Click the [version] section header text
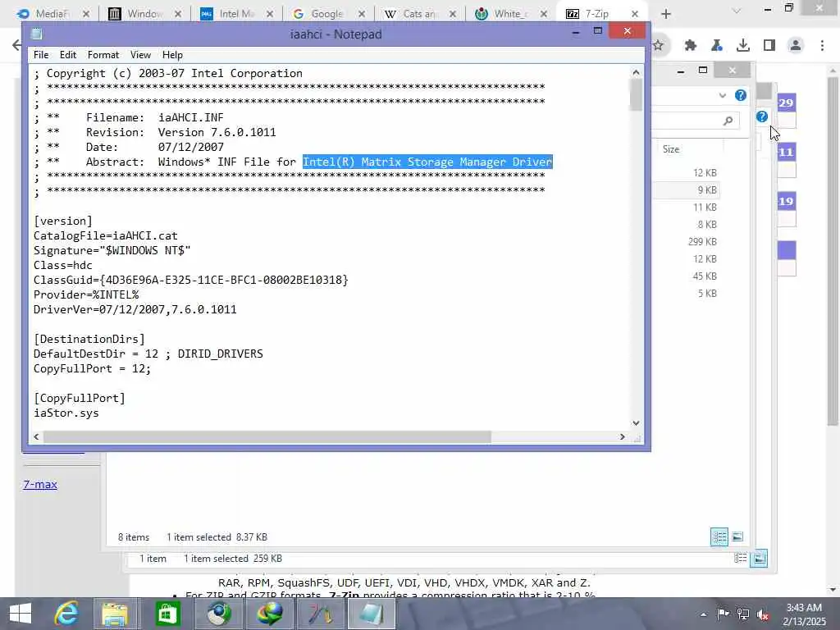Screen dimensions: 840x630 (62, 221)
